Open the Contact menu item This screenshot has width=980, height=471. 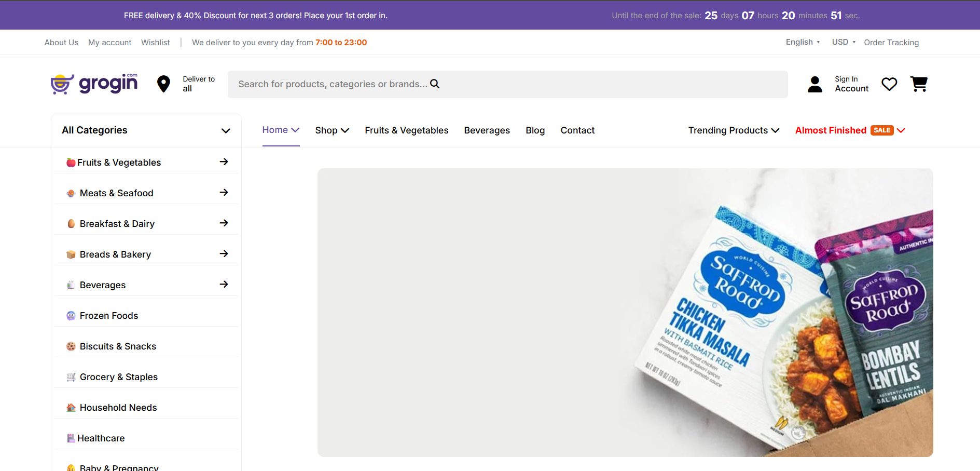point(577,130)
